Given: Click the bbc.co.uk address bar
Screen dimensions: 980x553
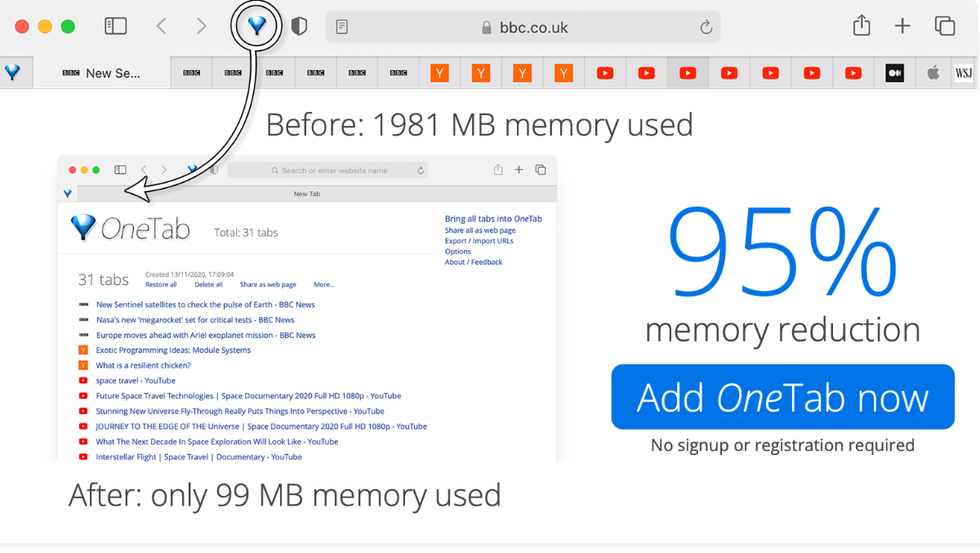Looking at the screenshot, I should (523, 27).
